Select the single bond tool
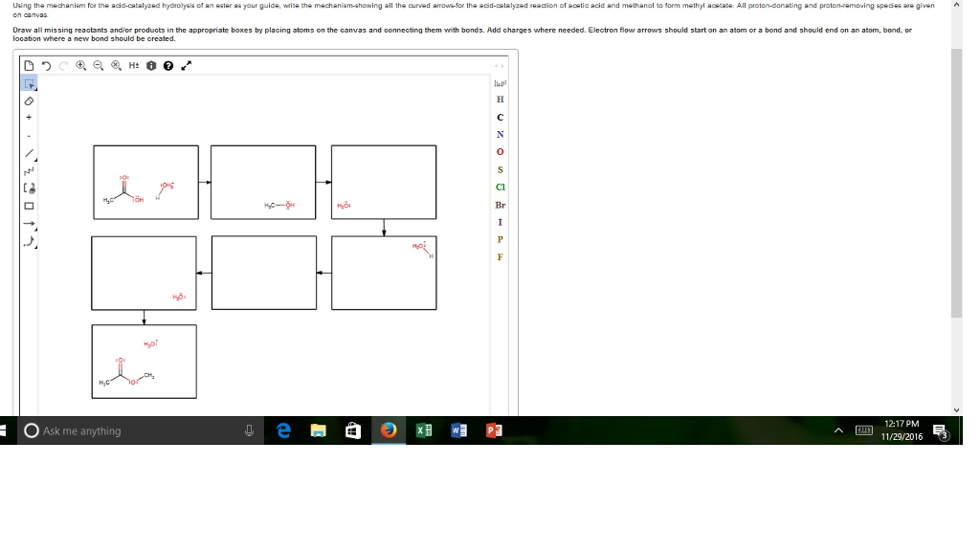The height and width of the screenshot is (551, 980). (30, 154)
